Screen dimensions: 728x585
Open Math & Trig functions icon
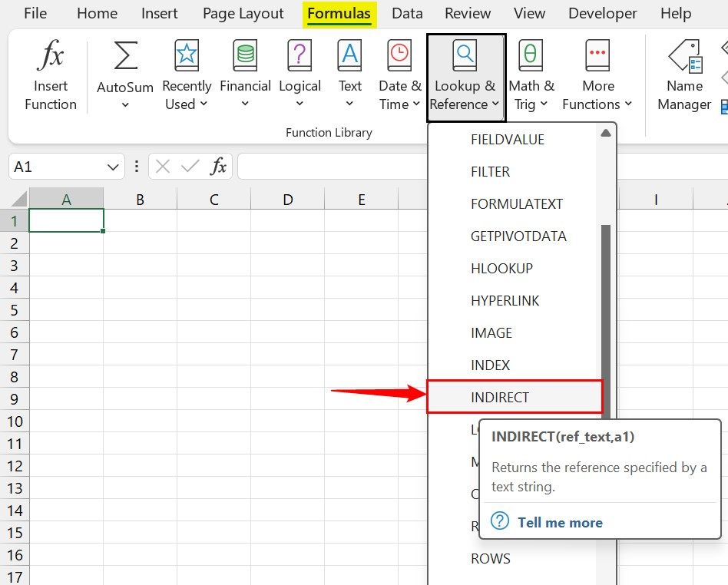531,55
